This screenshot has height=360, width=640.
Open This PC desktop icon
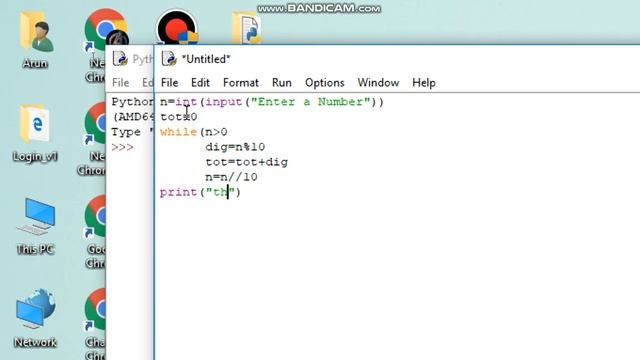(36, 217)
